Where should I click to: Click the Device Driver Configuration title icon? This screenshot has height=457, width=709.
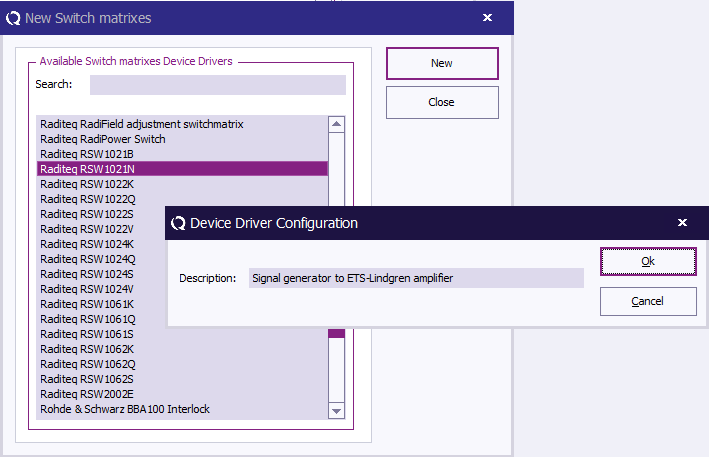click(179, 223)
